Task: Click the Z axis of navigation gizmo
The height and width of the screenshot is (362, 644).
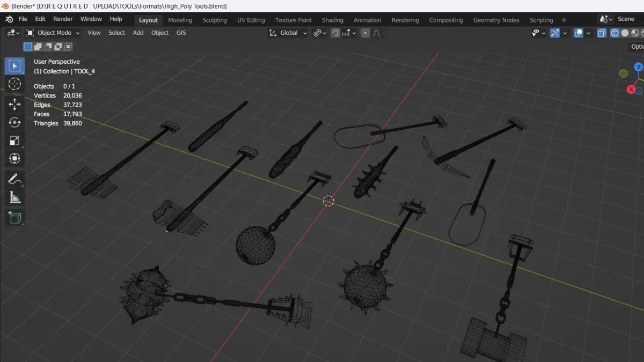Action: click(x=638, y=67)
